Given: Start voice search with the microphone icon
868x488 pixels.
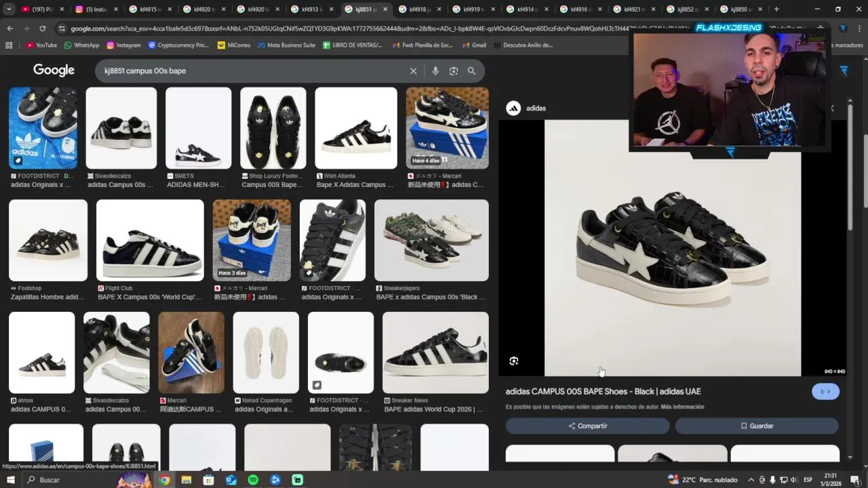Looking at the screenshot, I should click(435, 71).
